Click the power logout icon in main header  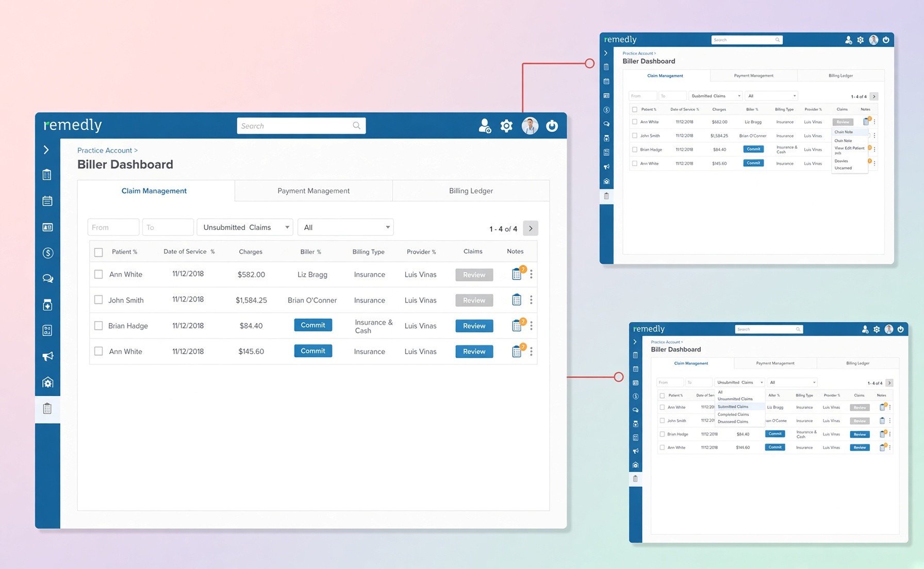click(x=552, y=126)
